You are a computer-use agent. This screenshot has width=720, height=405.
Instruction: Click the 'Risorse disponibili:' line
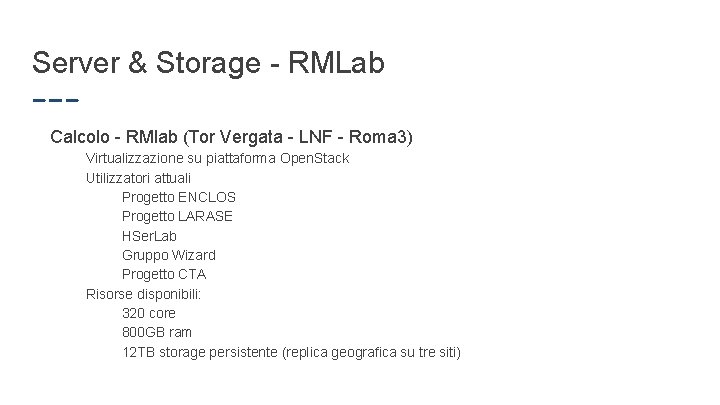tap(143, 294)
